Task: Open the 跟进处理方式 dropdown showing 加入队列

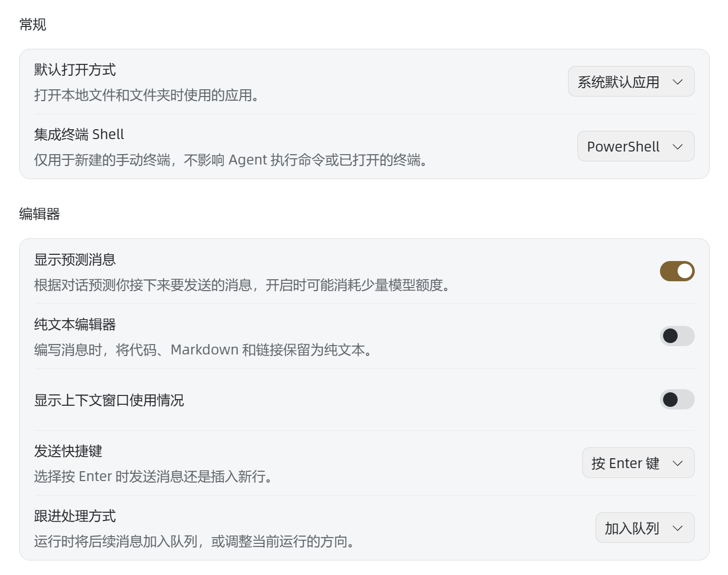Action: point(645,528)
